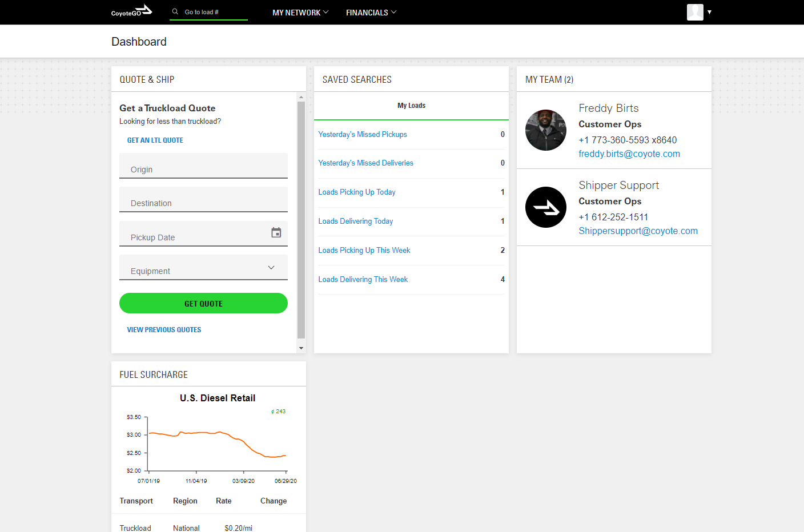Click the Pickup Date field
The height and width of the screenshot is (532, 804).
click(x=203, y=233)
